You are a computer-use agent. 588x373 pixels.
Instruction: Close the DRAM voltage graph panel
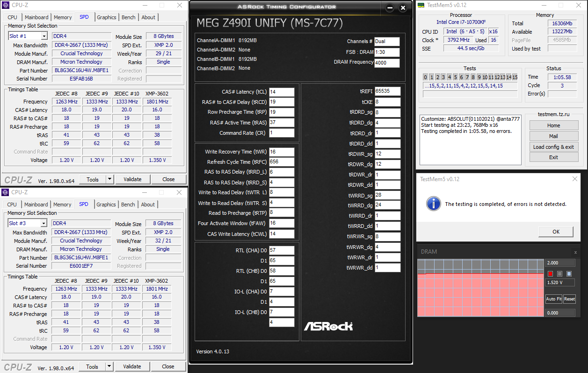(x=575, y=252)
